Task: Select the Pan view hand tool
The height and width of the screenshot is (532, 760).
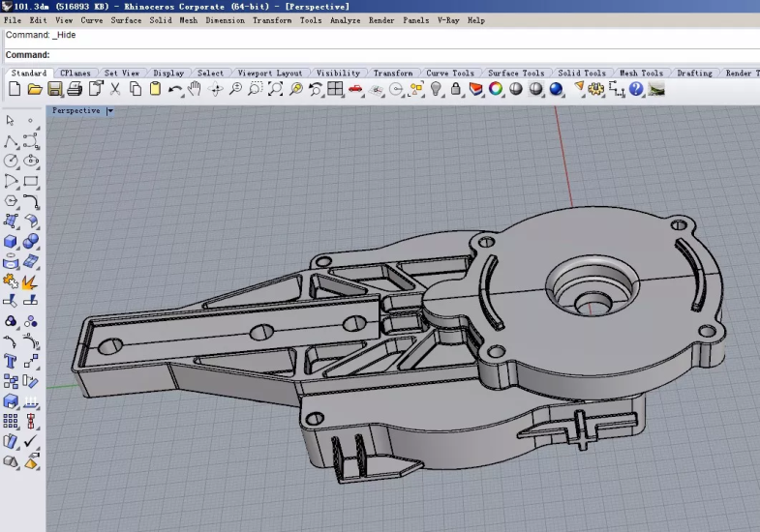Action: pos(195,89)
